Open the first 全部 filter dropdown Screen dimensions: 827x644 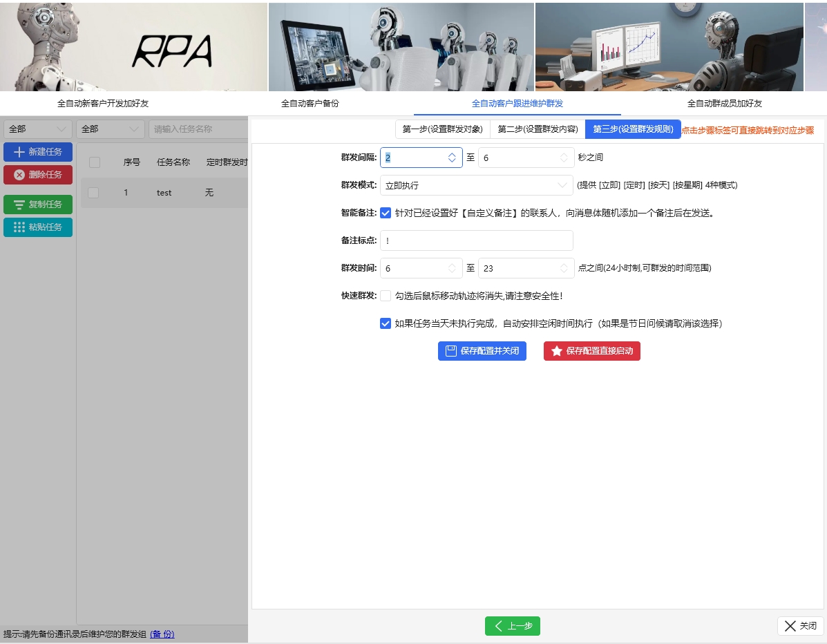pyautogui.click(x=37, y=129)
